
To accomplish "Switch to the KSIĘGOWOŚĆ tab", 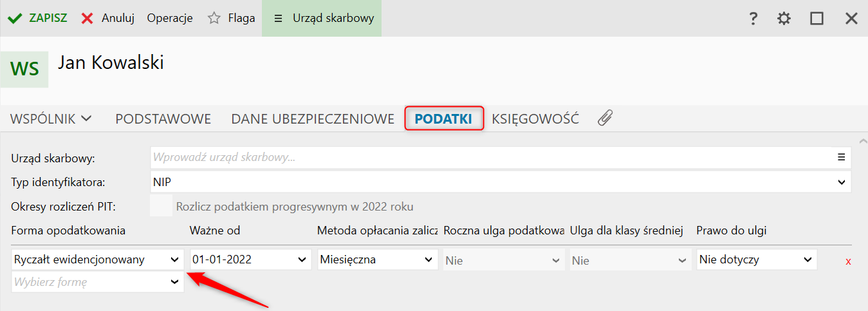I will [535, 118].
